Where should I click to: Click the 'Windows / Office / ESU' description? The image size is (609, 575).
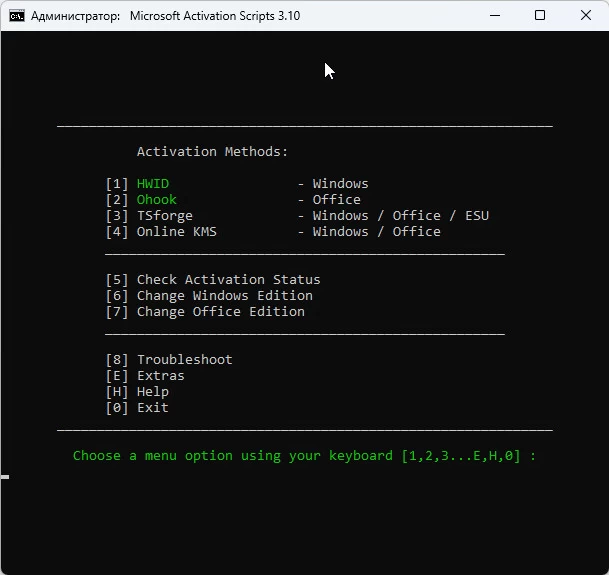point(400,216)
